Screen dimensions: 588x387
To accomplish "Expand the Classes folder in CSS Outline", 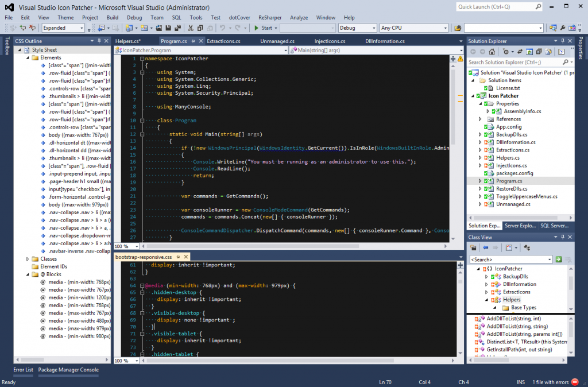I will [28, 259].
